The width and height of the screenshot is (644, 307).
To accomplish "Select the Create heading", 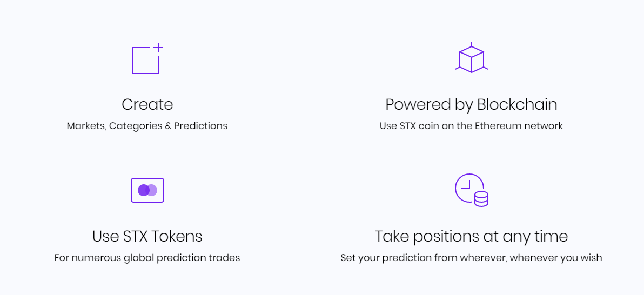I will point(147,104).
